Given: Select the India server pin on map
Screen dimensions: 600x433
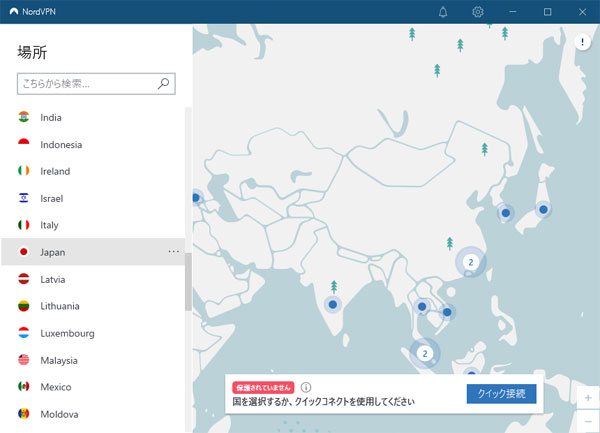Looking at the screenshot, I should click(333, 304).
